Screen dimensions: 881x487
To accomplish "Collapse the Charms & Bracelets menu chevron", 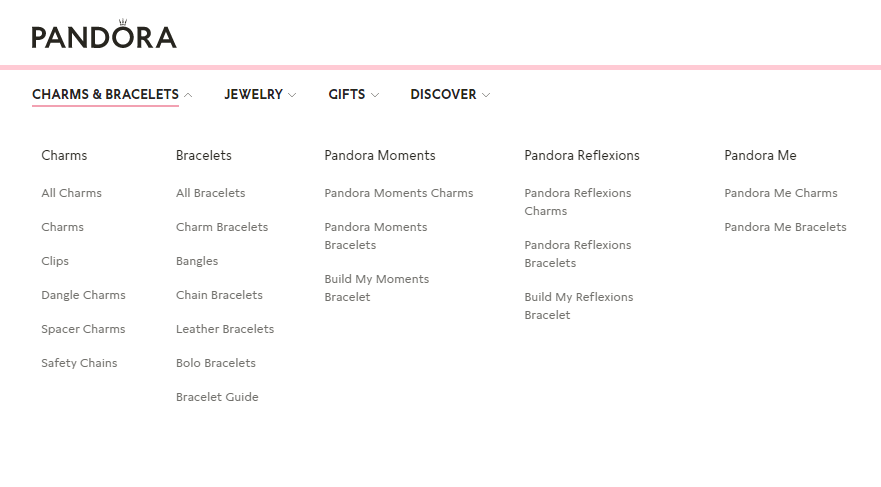I will point(188,95).
